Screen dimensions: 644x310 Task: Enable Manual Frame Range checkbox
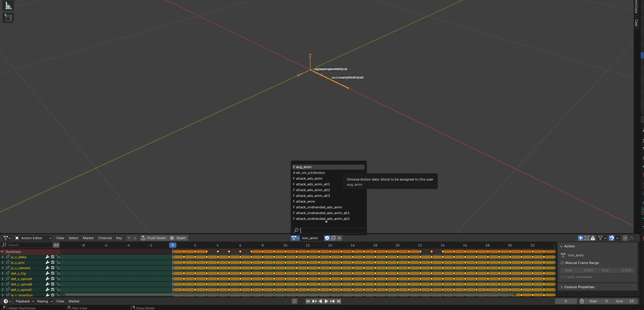(x=563, y=263)
